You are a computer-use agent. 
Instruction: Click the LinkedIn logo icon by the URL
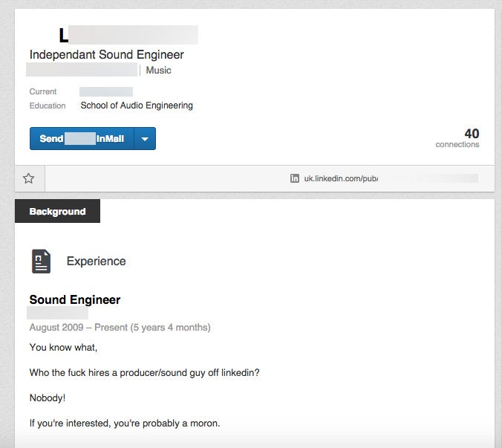click(x=295, y=178)
